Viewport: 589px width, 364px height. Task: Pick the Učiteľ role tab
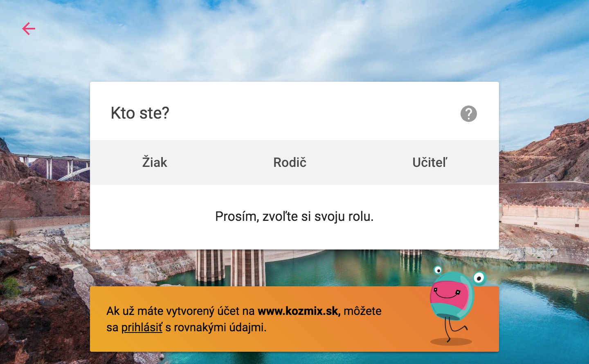430,162
